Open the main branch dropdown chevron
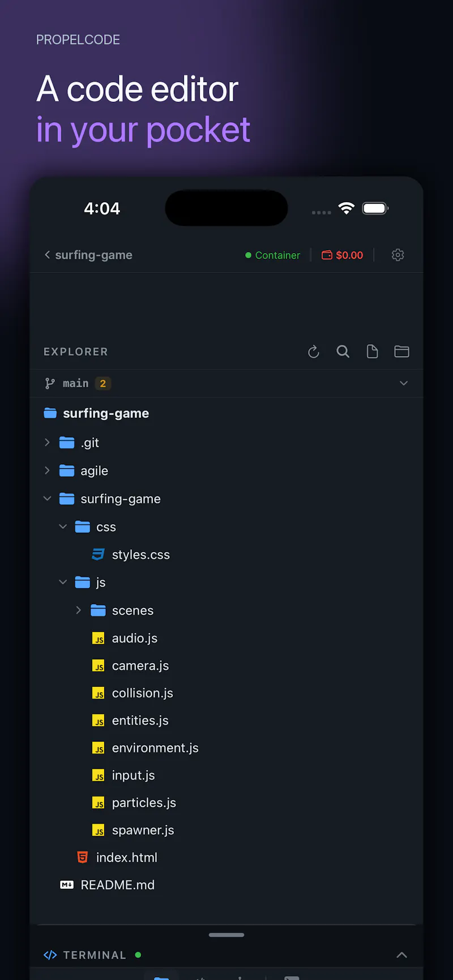Image resolution: width=453 pixels, height=980 pixels. (404, 383)
